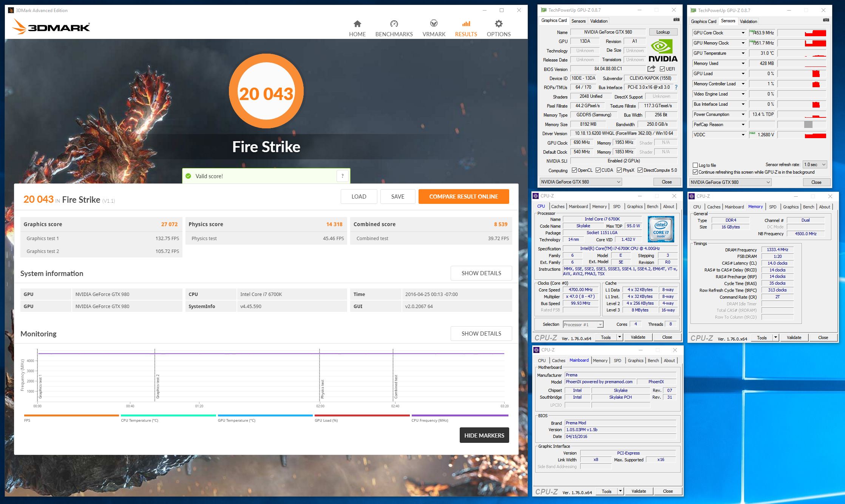Click the Graphics test 2 marker on monitoring chart
845x504 pixels.
158,387
